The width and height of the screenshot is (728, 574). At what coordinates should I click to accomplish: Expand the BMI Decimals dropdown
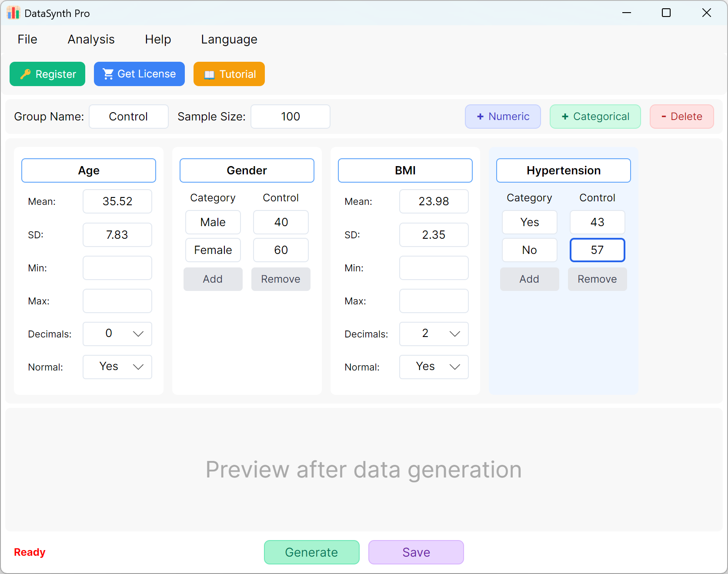click(x=434, y=334)
